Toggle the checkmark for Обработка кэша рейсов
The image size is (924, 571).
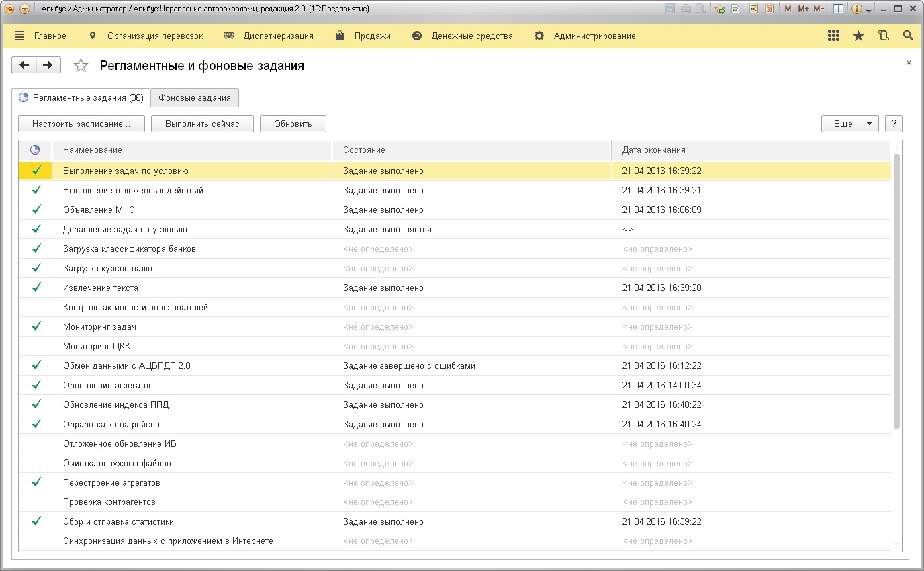coord(36,424)
